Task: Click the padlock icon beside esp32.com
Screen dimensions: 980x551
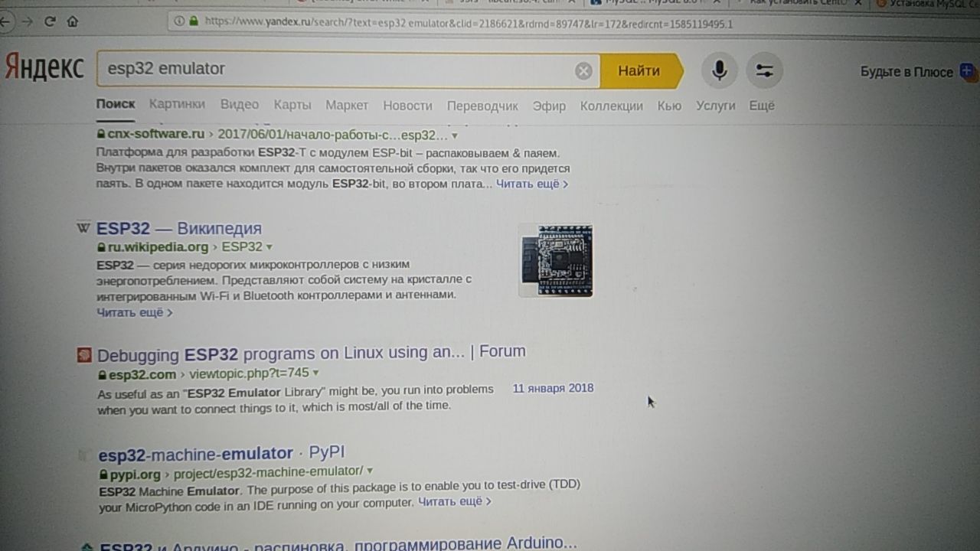Action: point(103,375)
